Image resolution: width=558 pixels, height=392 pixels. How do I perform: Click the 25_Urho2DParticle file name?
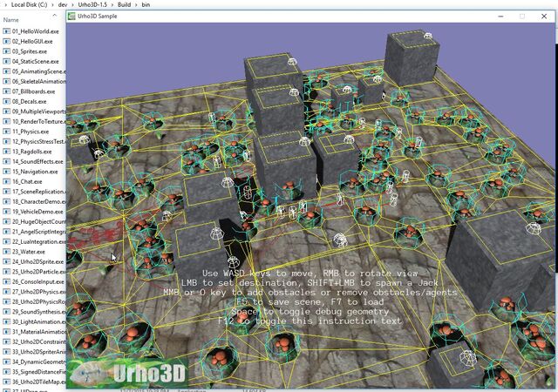point(38,272)
